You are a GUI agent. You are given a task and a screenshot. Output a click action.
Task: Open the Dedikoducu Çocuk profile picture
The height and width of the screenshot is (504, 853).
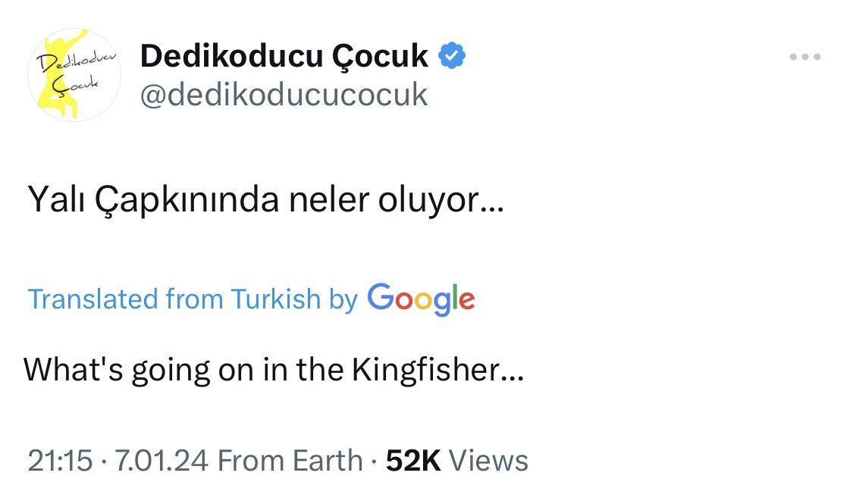point(74,76)
